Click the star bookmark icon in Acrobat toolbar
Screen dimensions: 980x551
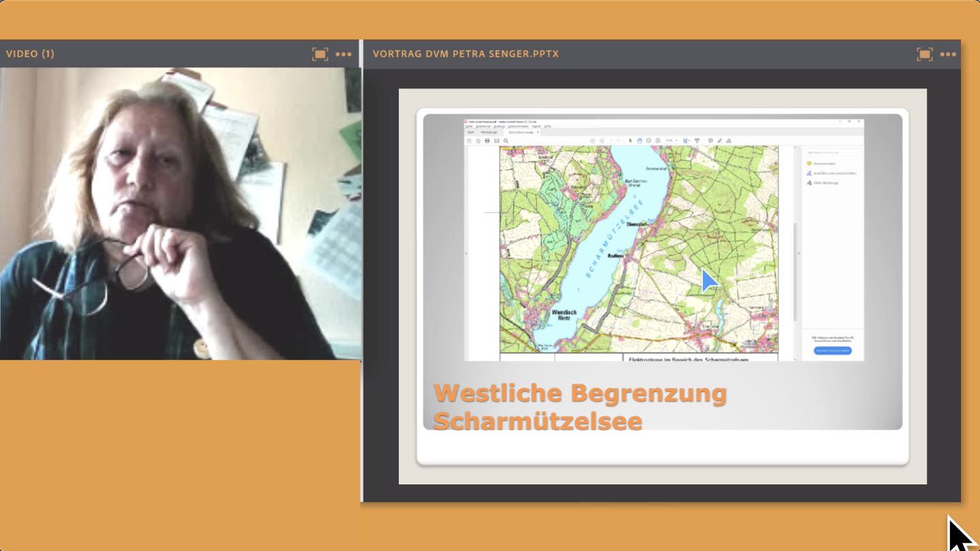pos(478,141)
